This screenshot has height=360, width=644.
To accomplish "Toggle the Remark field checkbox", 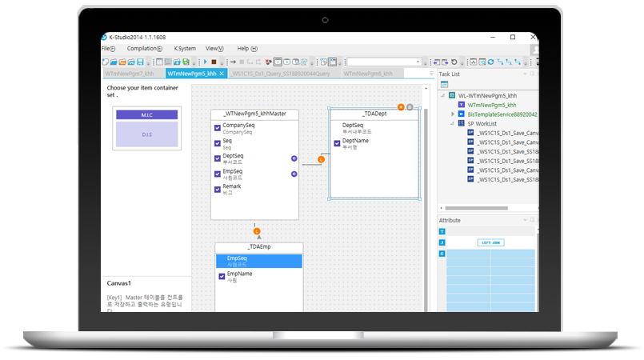I will [218, 189].
